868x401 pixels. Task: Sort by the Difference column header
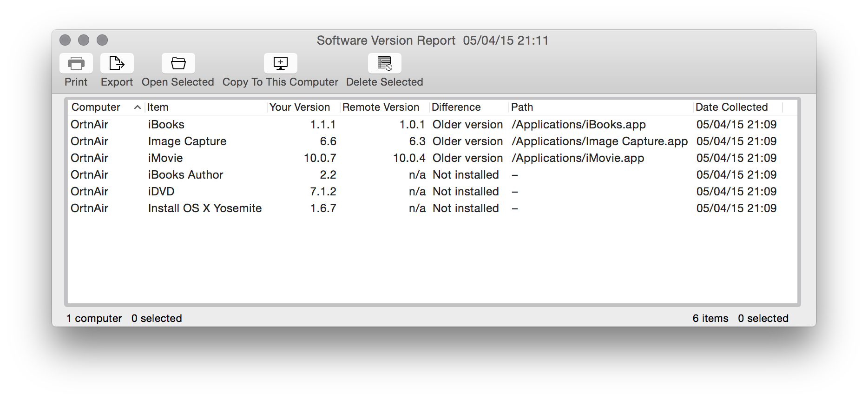[456, 107]
